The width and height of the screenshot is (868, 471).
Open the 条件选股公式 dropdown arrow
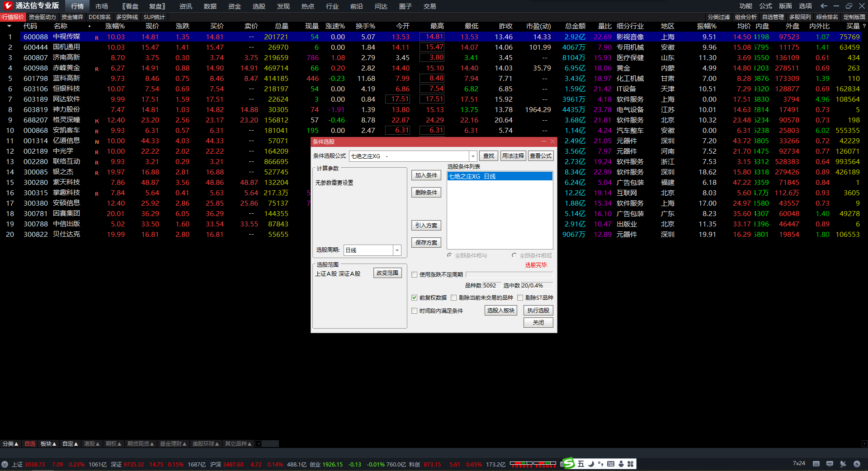pyautogui.click(x=473, y=156)
